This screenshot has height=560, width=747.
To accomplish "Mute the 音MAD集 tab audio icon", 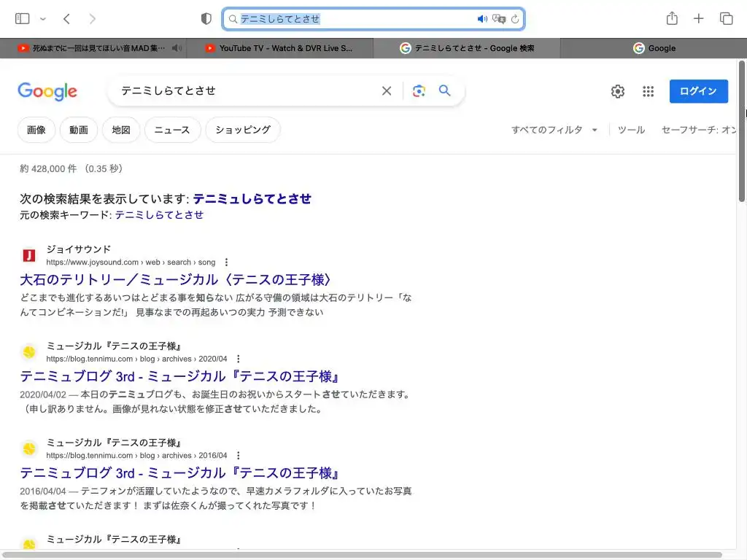I will tap(177, 48).
